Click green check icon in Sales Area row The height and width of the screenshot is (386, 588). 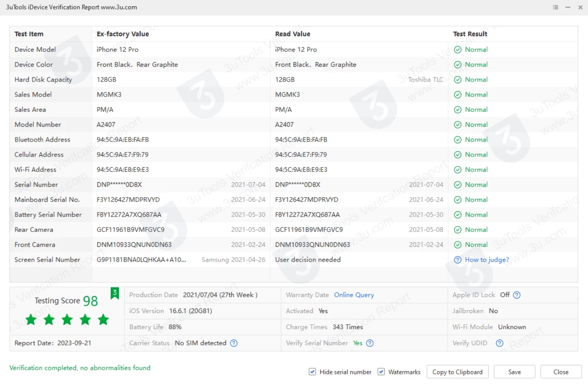click(458, 110)
